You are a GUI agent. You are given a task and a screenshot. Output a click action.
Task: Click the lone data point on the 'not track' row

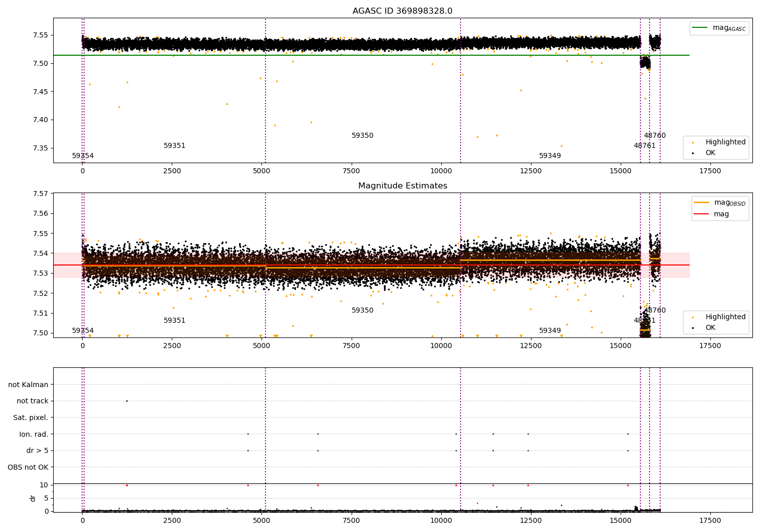coord(127,401)
